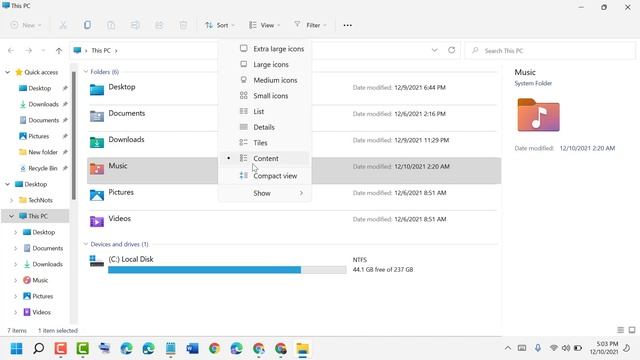640x360 pixels.
Task: Collapse Devices and drives group
Action: (86, 244)
